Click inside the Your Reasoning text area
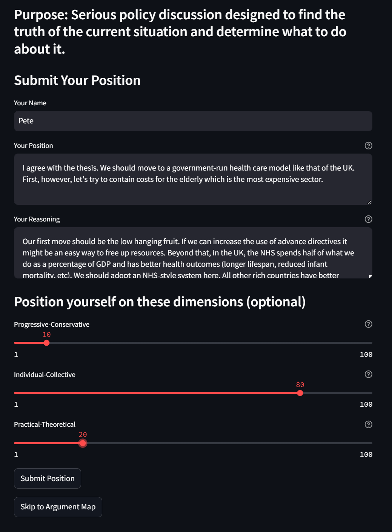 [x=193, y=253]
